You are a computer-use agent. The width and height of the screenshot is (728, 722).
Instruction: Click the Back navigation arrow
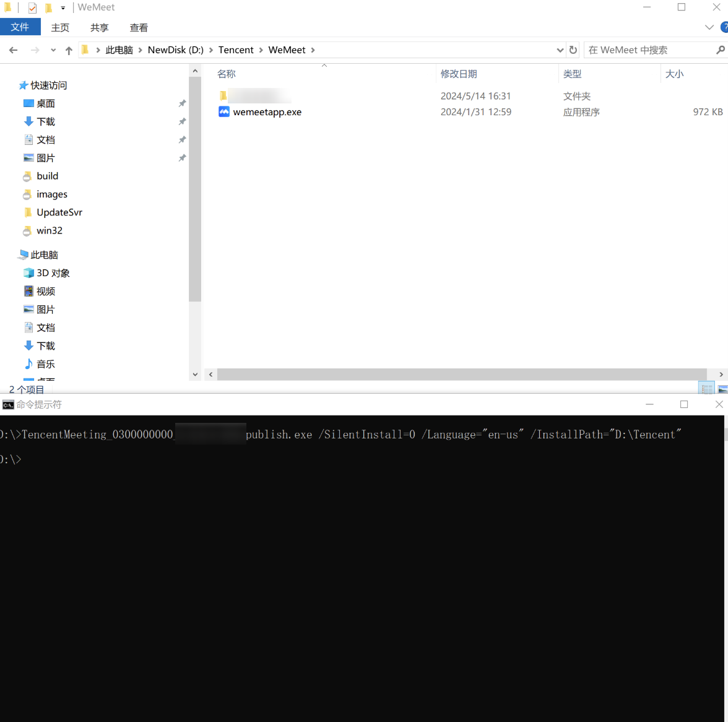(x=14, y=50)
